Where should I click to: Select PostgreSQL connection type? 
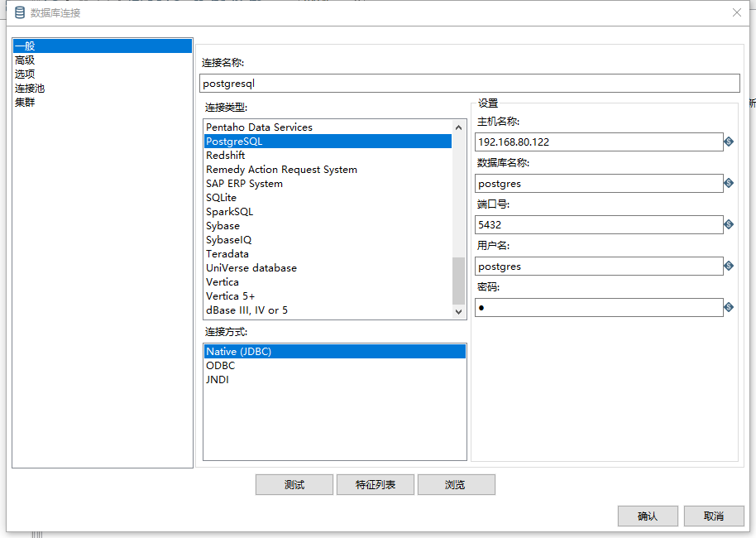[328, 141]
